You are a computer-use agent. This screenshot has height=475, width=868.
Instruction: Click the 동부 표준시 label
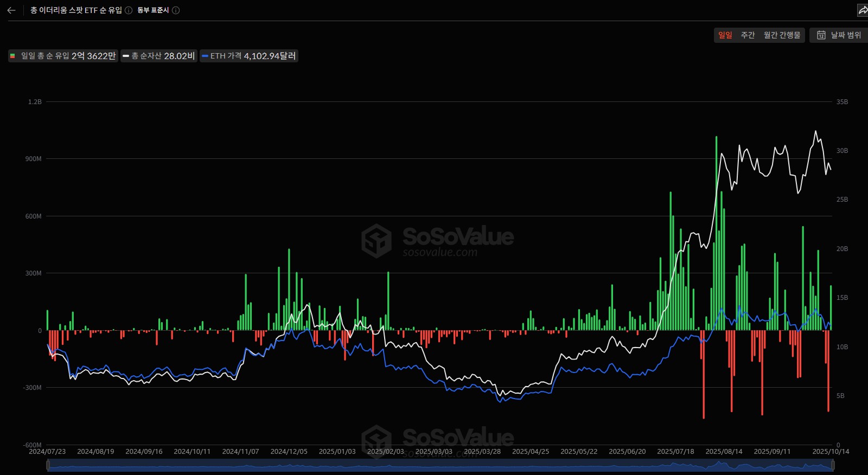click(153, 10)
